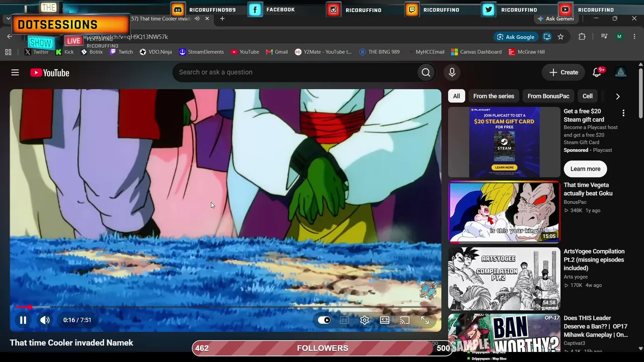
Task: Open the Canvas Dashboard bookmark
Action: (x=476, y=52)
